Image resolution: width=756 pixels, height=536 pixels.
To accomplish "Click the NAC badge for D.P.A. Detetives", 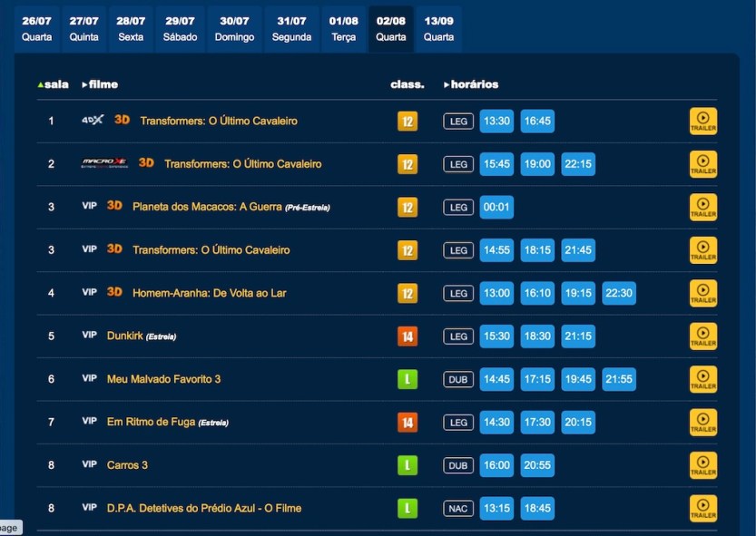I will [x=457, y=509].
